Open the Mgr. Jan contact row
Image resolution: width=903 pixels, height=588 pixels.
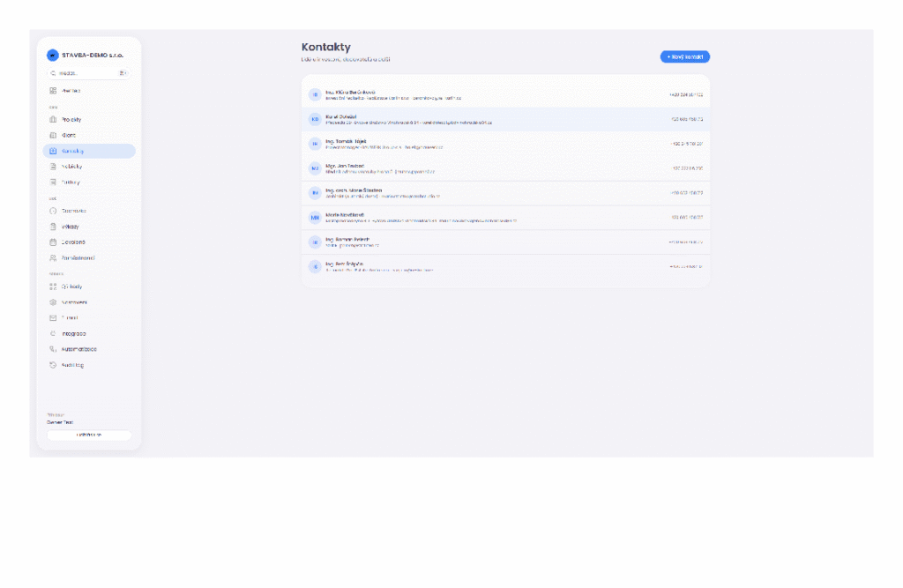505,168
